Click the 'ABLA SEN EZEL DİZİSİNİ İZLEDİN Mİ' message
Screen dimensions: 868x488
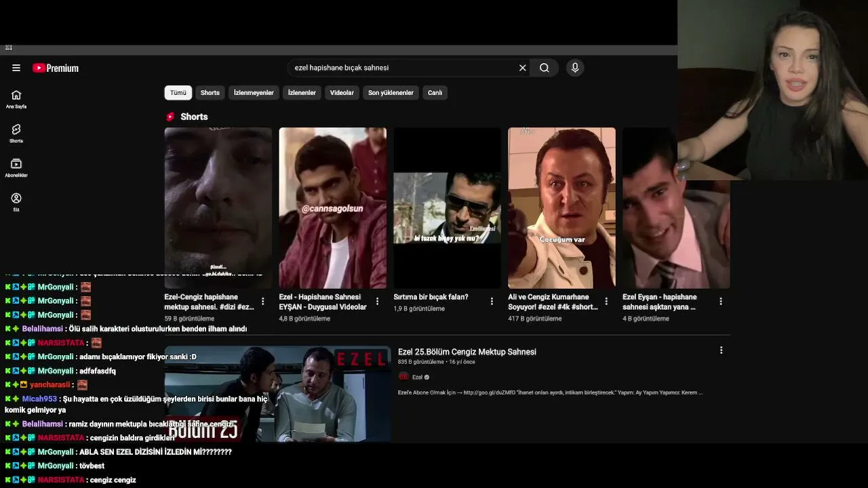156,452
